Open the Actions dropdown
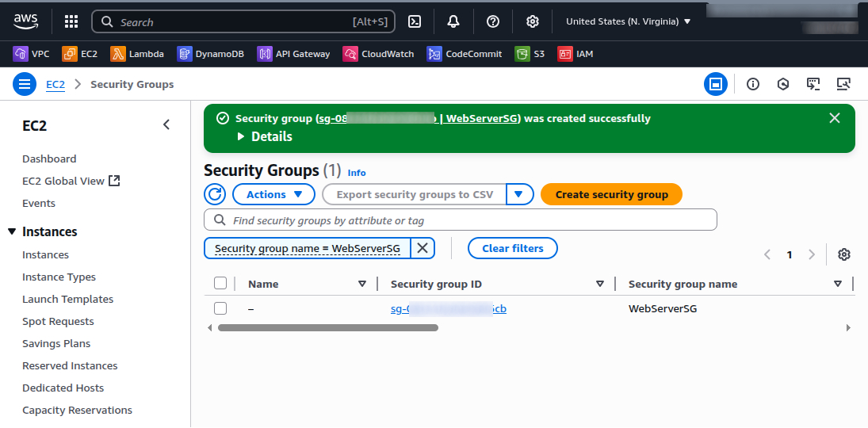868x428 pixels. click(273, 194)
